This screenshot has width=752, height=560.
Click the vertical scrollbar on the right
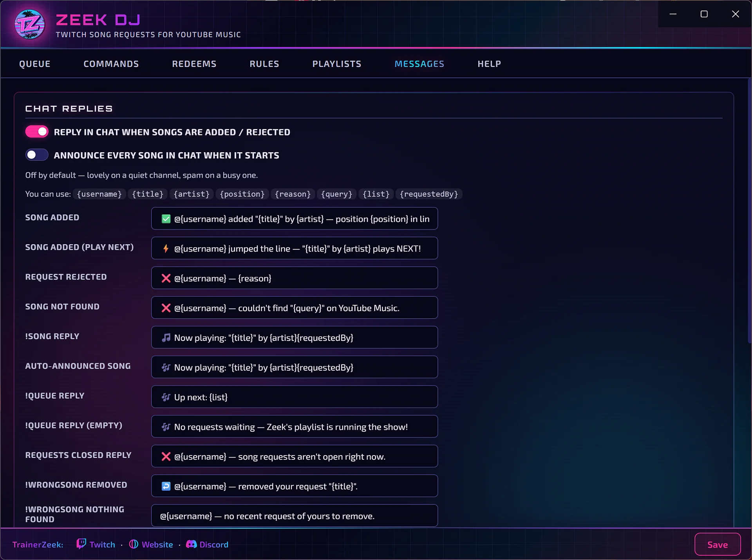tap(749, 211)
